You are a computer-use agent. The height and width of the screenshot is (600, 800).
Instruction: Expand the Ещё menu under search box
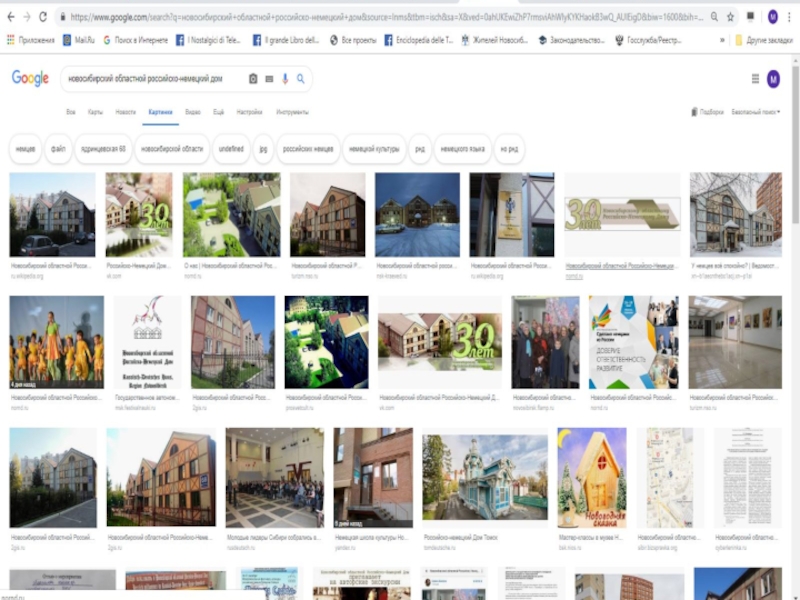click(218, 112)
